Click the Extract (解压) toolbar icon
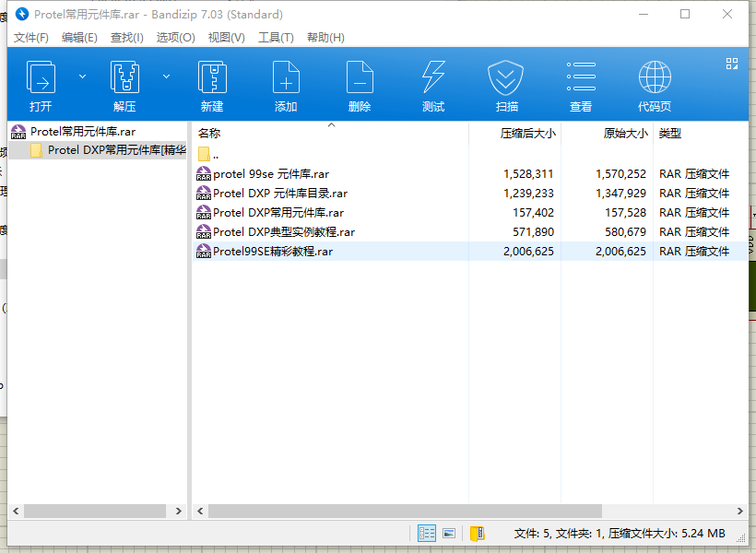Viewport: 756px width, 553px height. pos(124,77)
